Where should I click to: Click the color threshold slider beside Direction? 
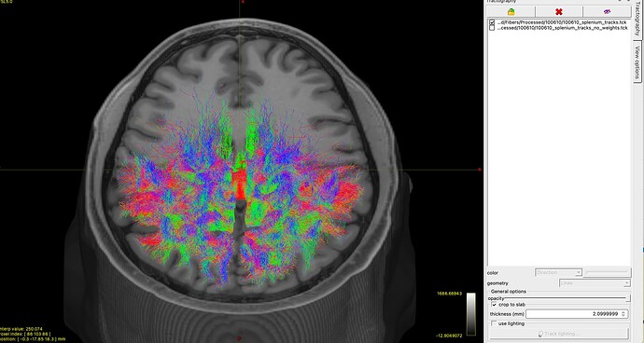pyautogui.click(x=608, y=272)
